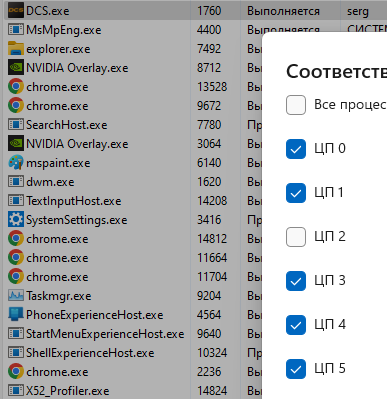Select the dwm.exe process name
The width and height of the screenshot is (387, 399).
tap(50, 182)
